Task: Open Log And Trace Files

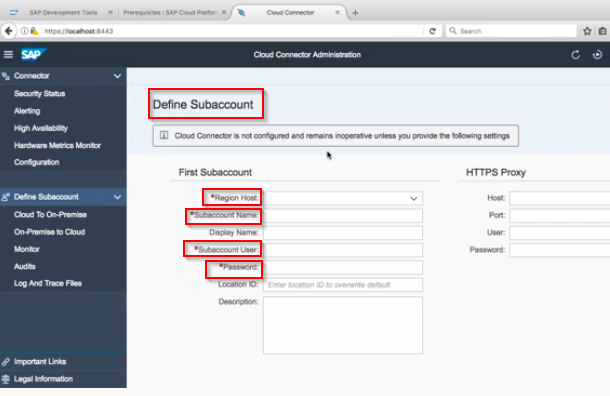Action: point(48,283)
